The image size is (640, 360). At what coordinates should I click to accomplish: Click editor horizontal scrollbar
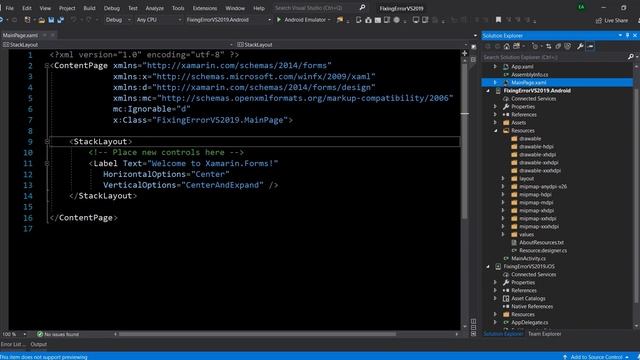pyautogui.click(x=257, y=334)
